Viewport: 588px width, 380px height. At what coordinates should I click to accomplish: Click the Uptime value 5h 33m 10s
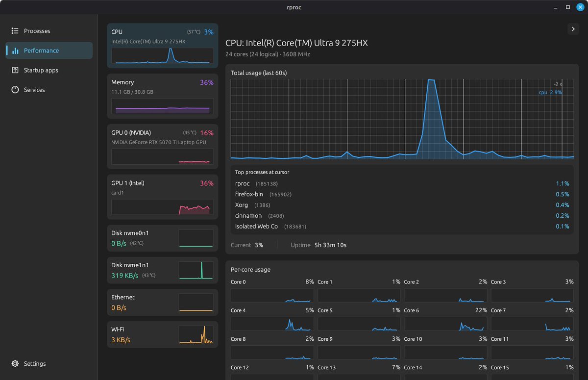point(330,245)
